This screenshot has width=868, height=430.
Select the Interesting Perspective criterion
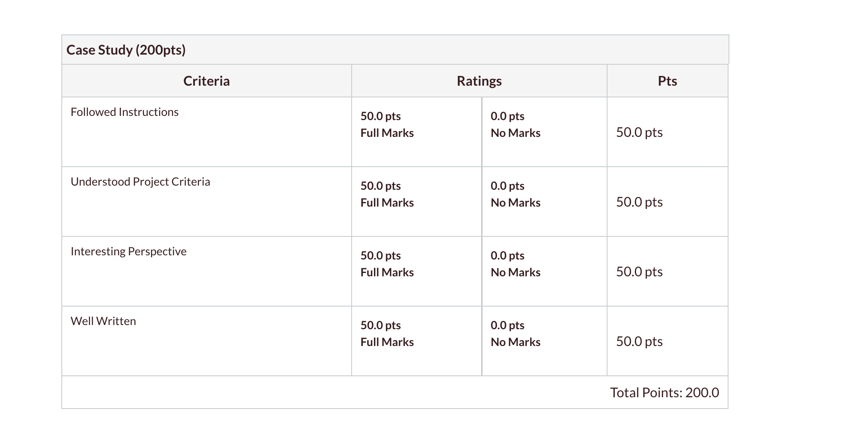(x=129, y=252)
